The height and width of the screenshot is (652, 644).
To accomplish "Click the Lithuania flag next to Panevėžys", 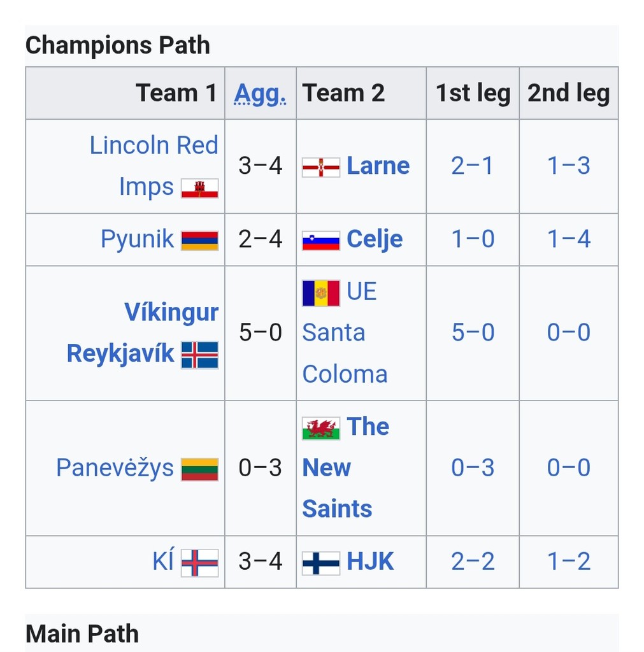I will tap(199, 469).
